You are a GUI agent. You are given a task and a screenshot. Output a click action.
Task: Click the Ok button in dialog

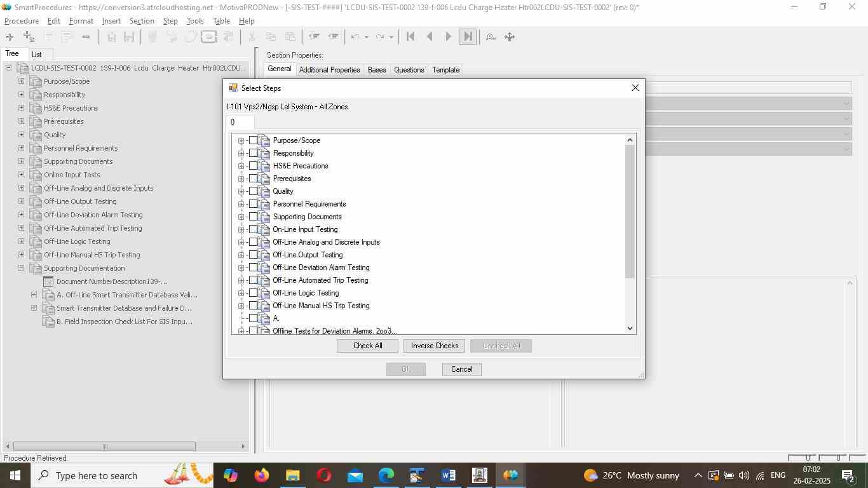[x=405, y=369]
